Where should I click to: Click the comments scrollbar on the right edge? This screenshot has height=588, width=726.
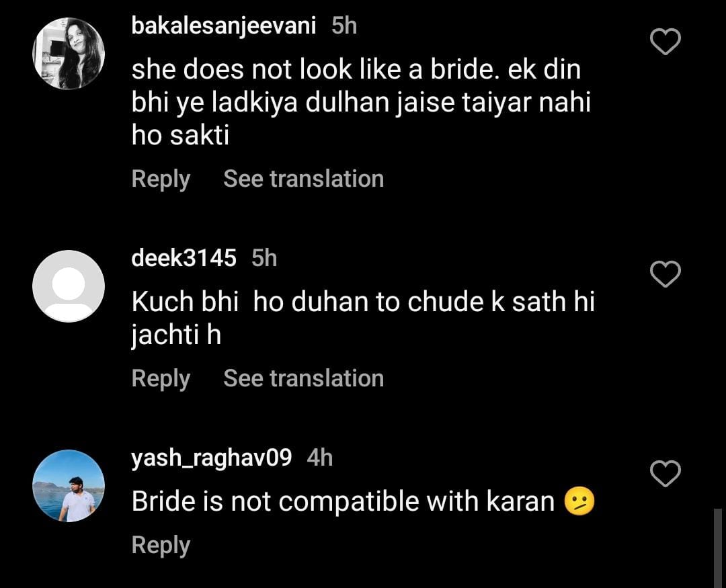click(718, 548)
